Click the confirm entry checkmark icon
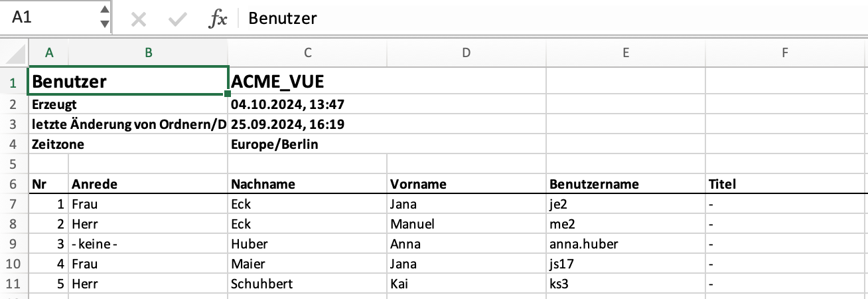868x299 pixels. coord(177,19)
